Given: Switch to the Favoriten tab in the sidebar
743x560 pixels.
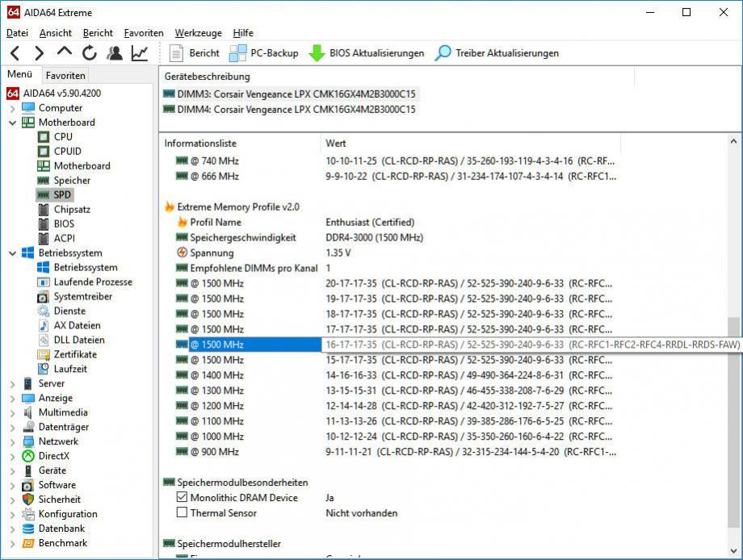Looking at the screenshot, I should point(65,75).
